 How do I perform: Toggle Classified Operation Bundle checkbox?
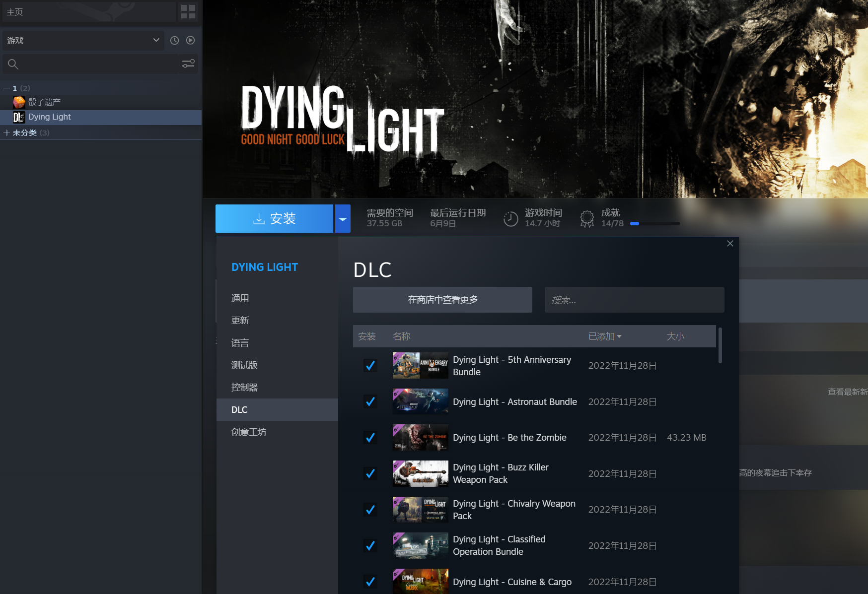click(x=370, y=546)
